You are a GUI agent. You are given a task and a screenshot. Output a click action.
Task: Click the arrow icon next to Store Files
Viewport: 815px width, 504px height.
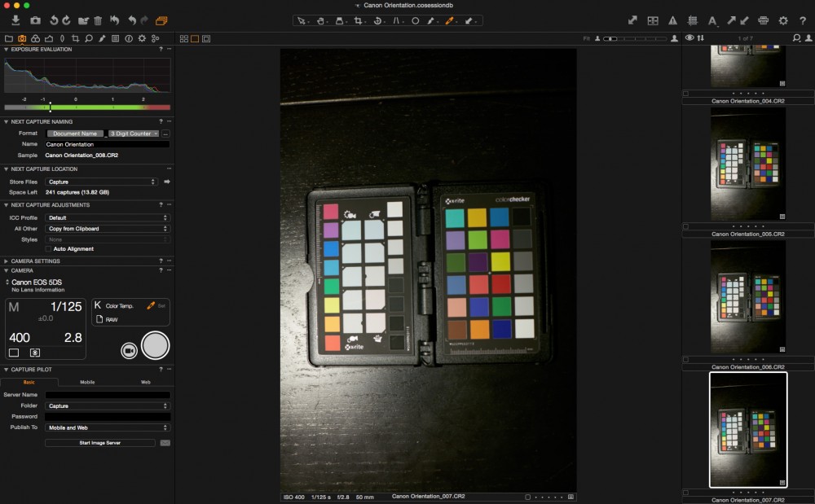tap(167, 182)
